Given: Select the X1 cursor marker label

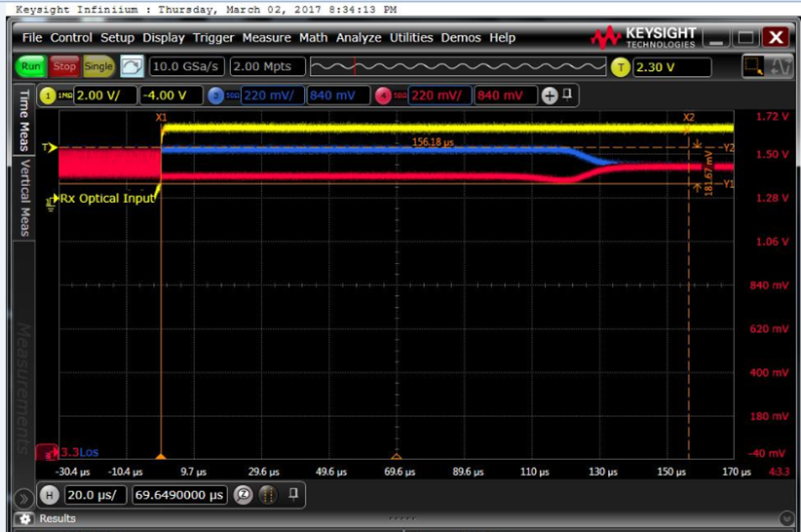Looking at the screenshot, I should coord(161,118).
